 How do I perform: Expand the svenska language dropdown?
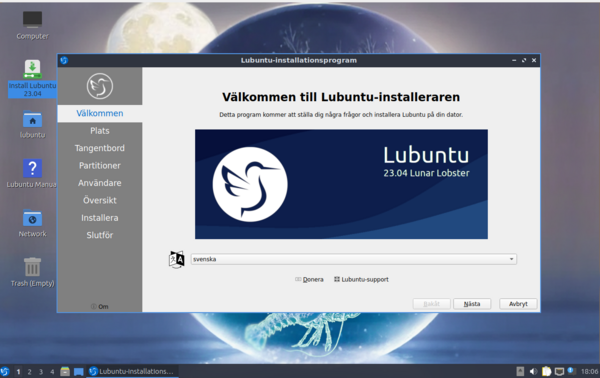click(x=354, y=259)
